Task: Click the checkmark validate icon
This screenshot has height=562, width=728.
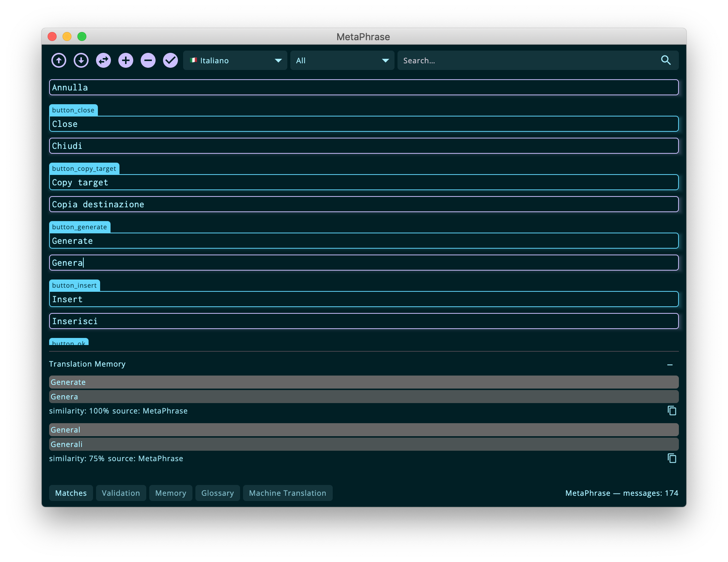Action: coord(170,60)
